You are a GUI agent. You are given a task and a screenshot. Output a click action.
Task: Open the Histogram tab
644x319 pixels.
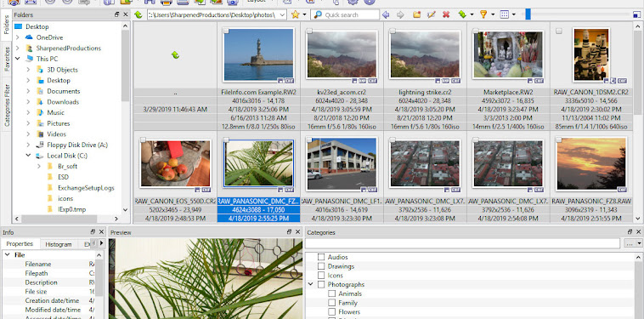(59, 244)
